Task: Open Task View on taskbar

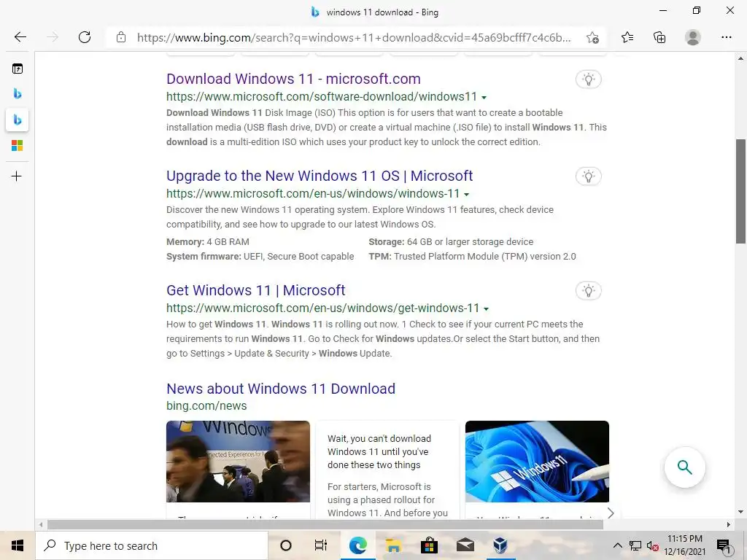Action: tap(321, 545)
